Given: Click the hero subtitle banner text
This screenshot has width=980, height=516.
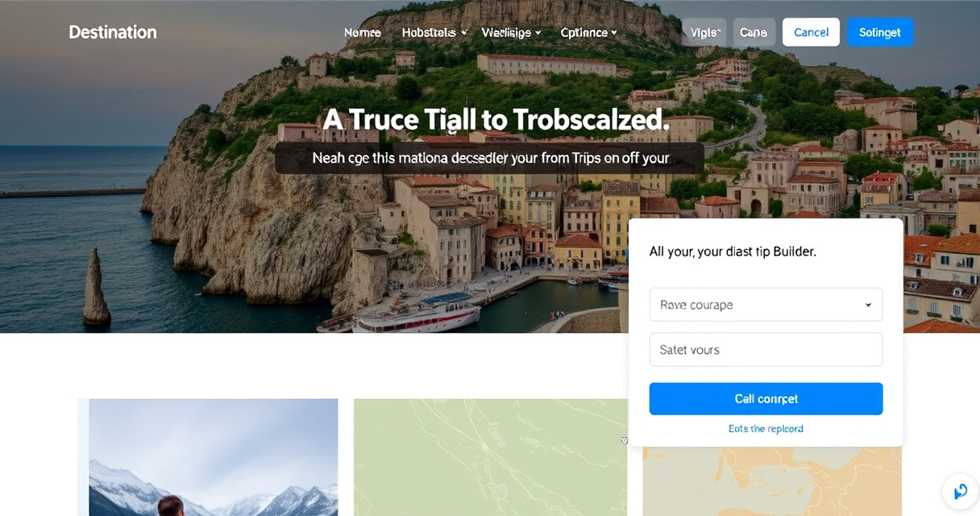Looking at the screenshot, I should tap(490, 158).
